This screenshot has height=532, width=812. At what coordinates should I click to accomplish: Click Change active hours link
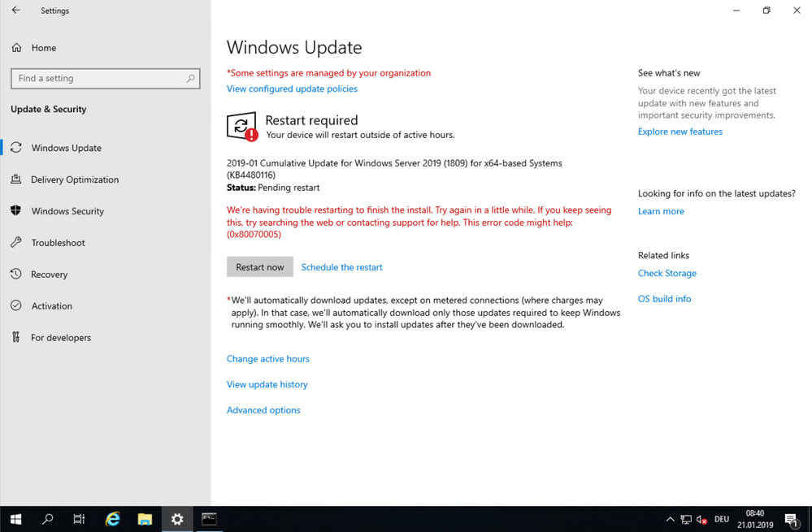coord(267,359)
